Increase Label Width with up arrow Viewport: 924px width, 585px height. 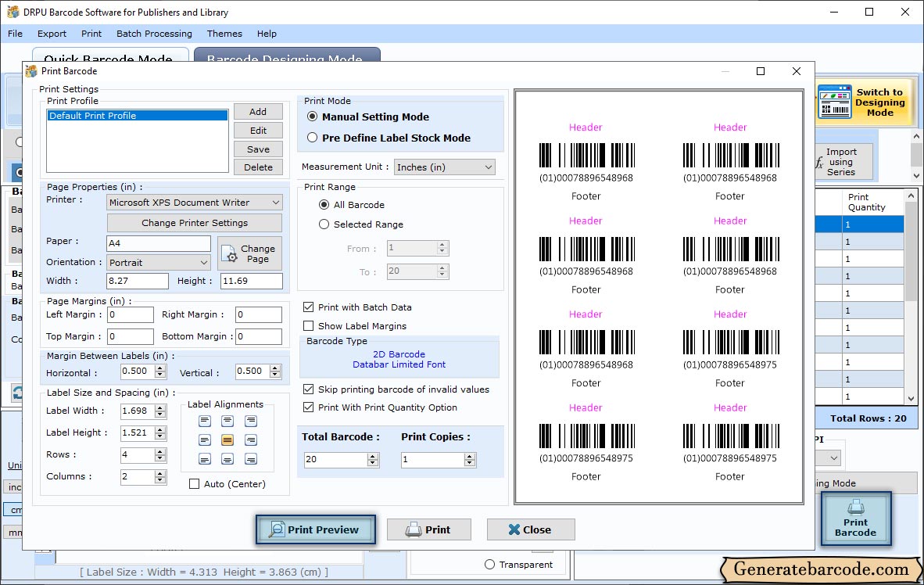159,407
